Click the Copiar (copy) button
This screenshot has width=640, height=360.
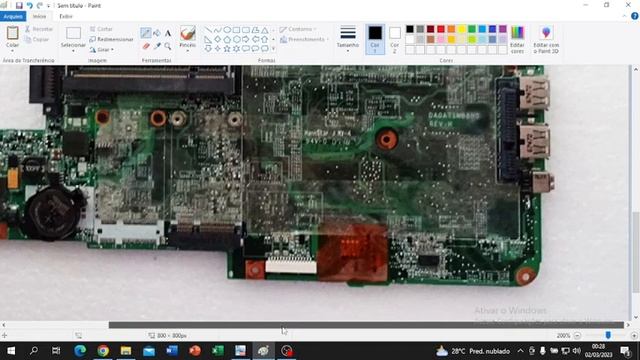(x=37, y=39)
